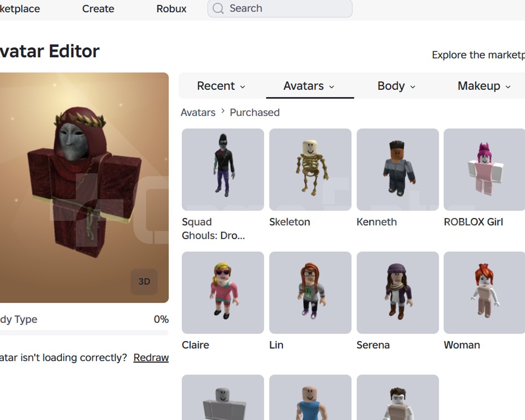Select the Kenneth avatar thumbnail
This screenshot has height=420, width=525.
click(x=398, y=170)
